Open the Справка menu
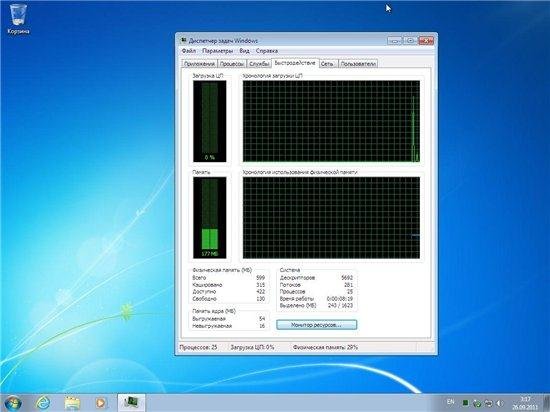550x412 pixels. [267, 51]
